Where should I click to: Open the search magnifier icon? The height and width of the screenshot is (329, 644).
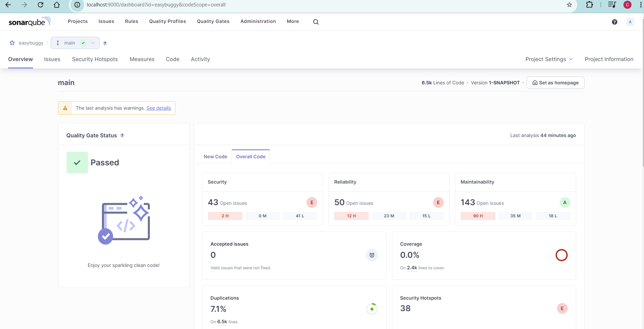click(316, 22)
